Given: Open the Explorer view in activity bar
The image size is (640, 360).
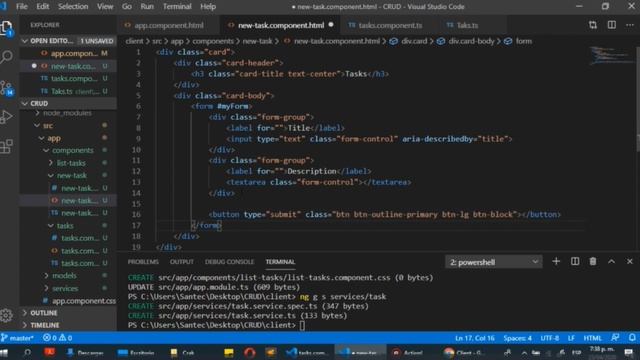Looking at the screenshot, I should point(7,29).
